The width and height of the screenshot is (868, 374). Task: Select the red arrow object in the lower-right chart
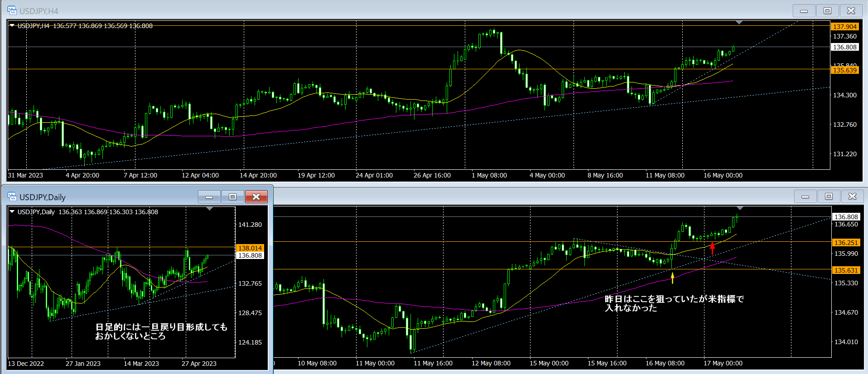(712, 248)
